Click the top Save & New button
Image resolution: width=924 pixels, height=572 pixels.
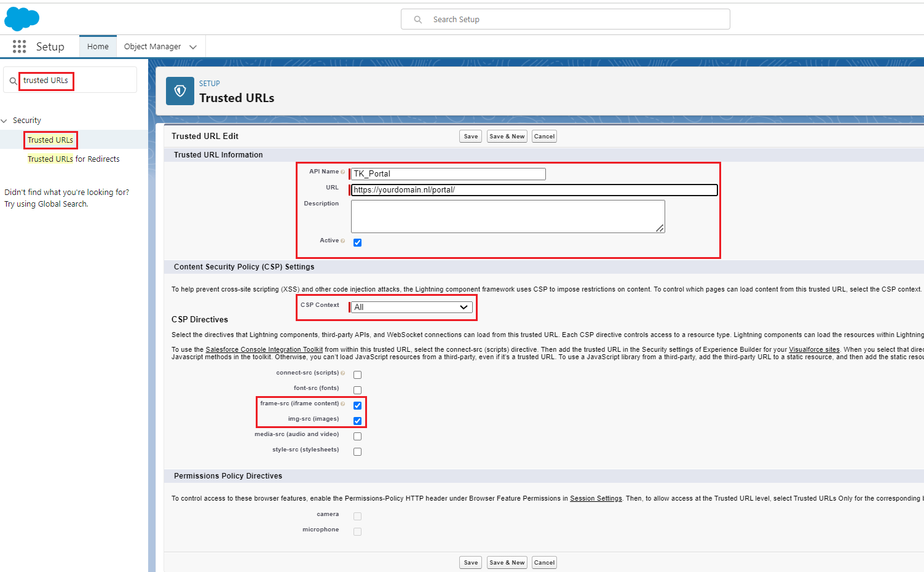[x=507, y=137]
